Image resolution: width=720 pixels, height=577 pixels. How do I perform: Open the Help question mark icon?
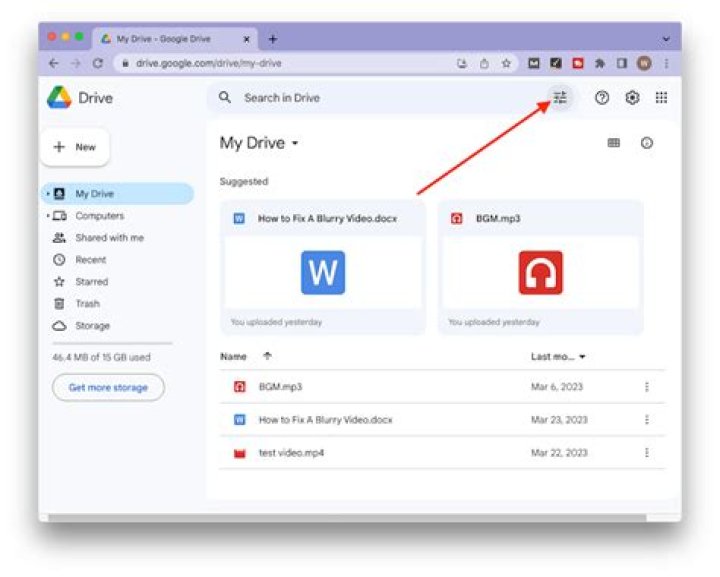[602, 98]
